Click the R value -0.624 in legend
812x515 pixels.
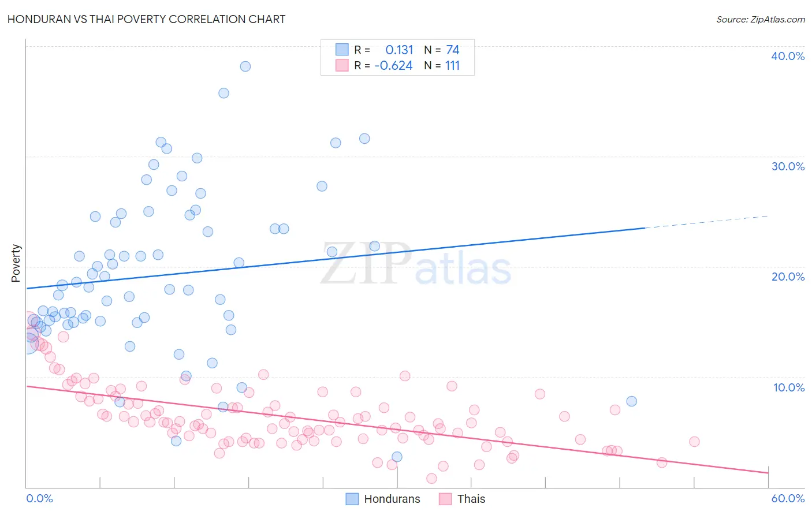click(393, 65)
